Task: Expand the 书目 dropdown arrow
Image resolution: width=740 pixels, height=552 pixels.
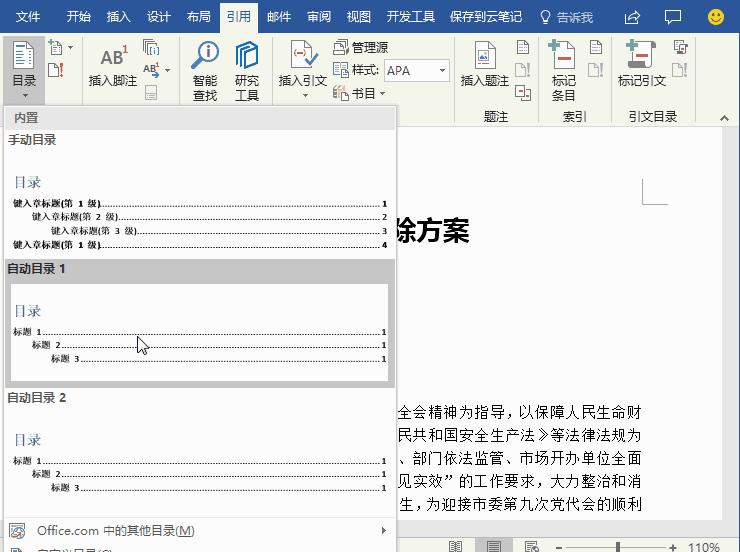Action: click(x=382, y=93)
